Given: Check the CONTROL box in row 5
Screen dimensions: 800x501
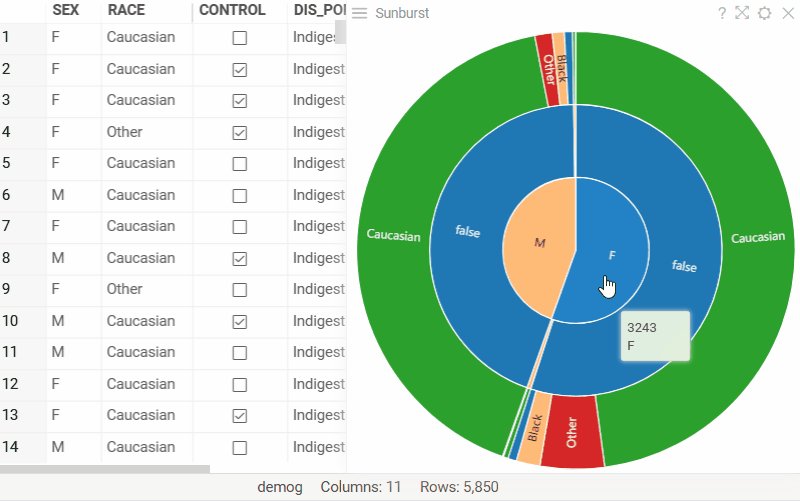Looking at the screenshot, I should pyautogui.click(x=240, y=164).
